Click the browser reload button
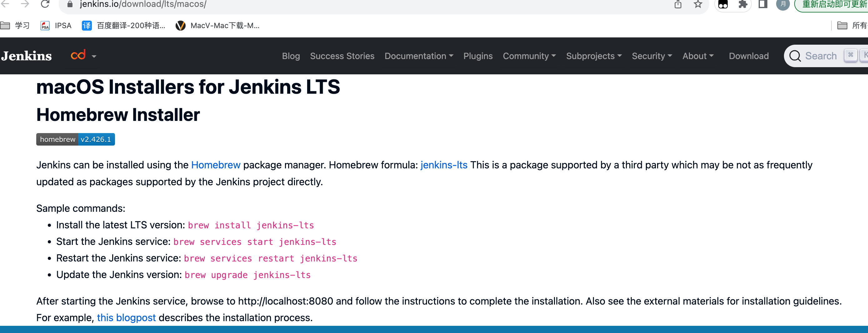Viewport: 868px width, 333px height. click(45, 4)
